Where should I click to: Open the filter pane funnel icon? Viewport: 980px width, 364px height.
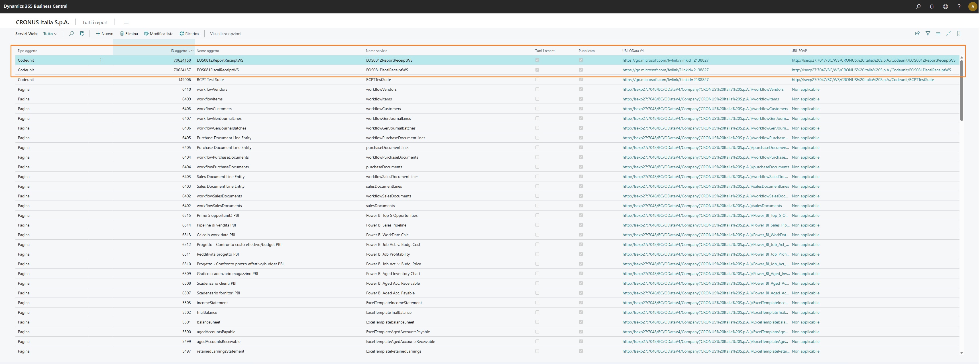tap(928, 33)
